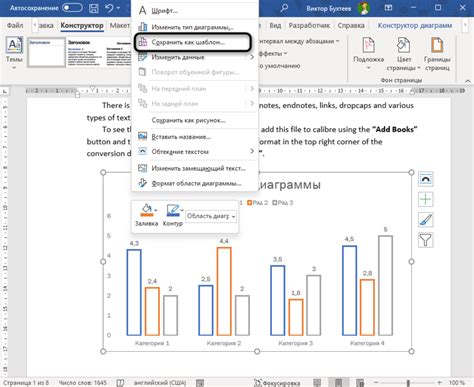Screen dimensions: 474x387
Task: Select the orange 4,4 bar in Категория 2
Action: 224,291
